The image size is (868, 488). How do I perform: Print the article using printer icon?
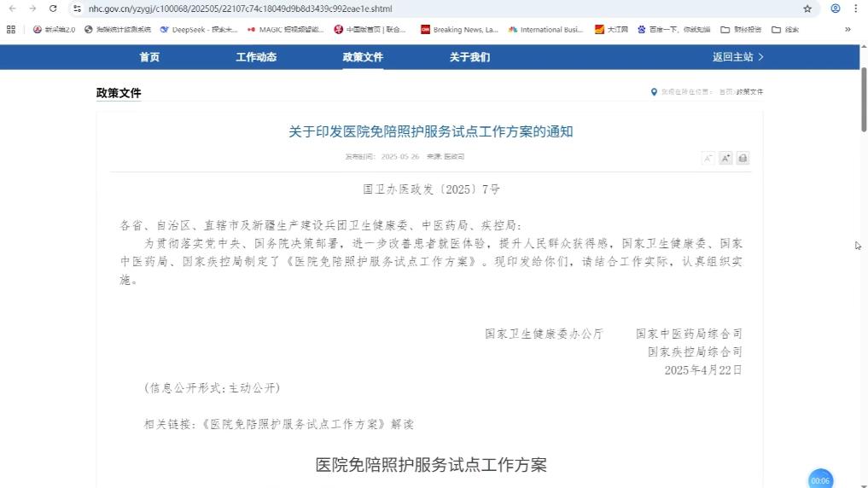[743, 159]
